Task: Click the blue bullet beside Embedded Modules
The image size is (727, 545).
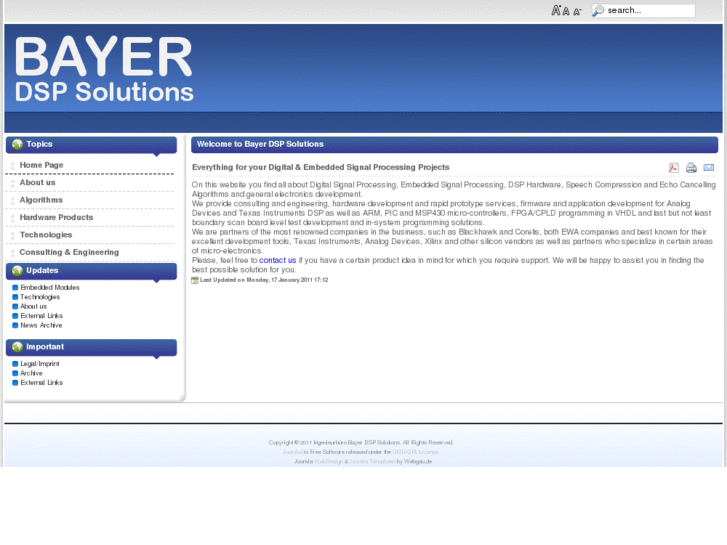Action: (15, 288)
